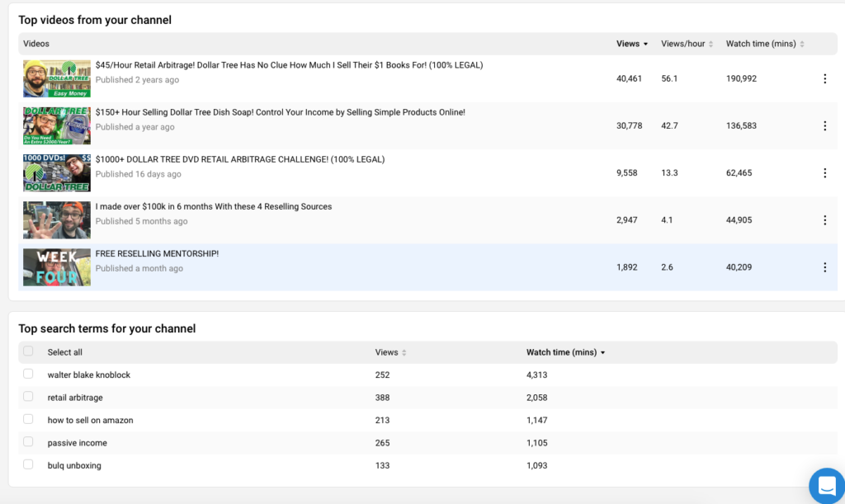Image resolution: width=845 pixels, height=504 pixels.
Task: Tick checkbox for walter blake knoblock
Action: pyautogui.click(x=28, y=374)
